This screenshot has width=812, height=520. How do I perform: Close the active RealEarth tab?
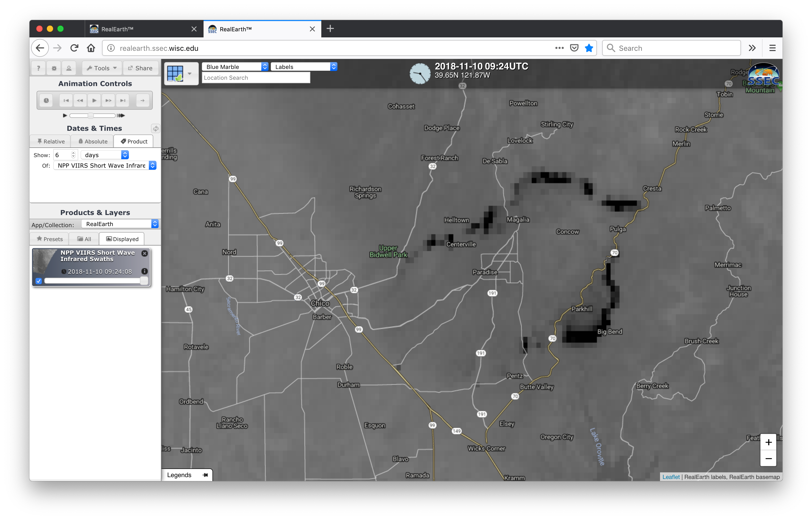312,29
